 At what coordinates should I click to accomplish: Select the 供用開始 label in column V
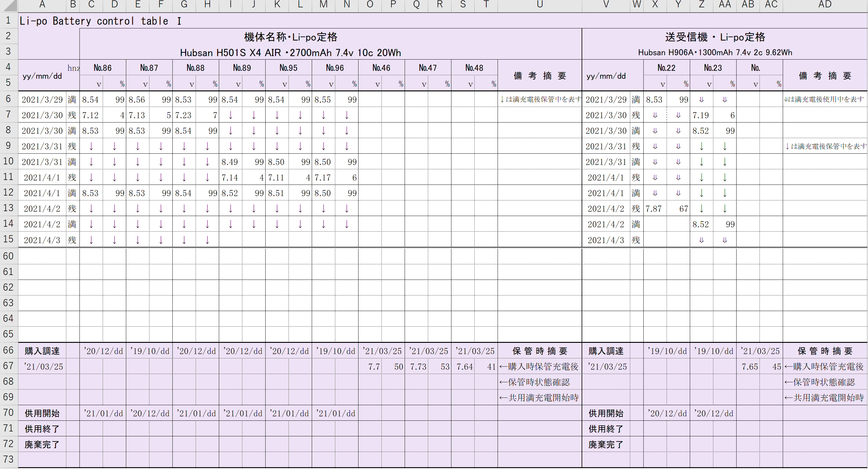[x=605, y=413]
